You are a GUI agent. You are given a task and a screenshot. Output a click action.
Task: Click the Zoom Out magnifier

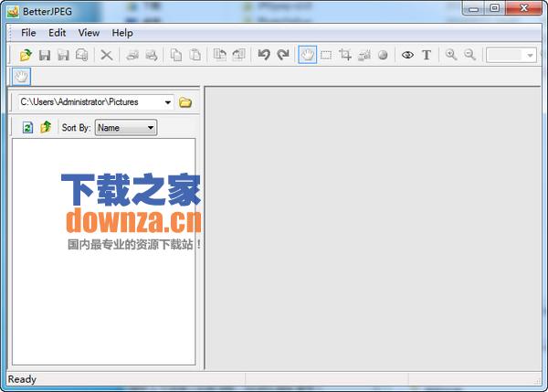coord(470,55)
